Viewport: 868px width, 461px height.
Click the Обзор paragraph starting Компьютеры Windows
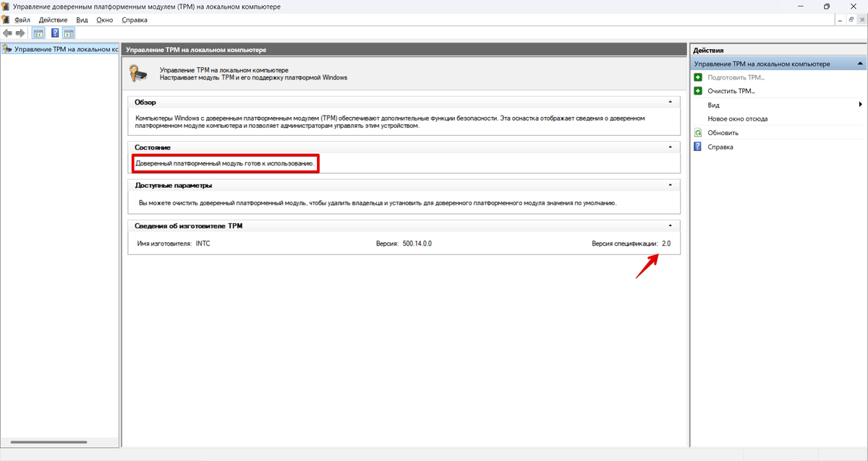coord(390,121)
